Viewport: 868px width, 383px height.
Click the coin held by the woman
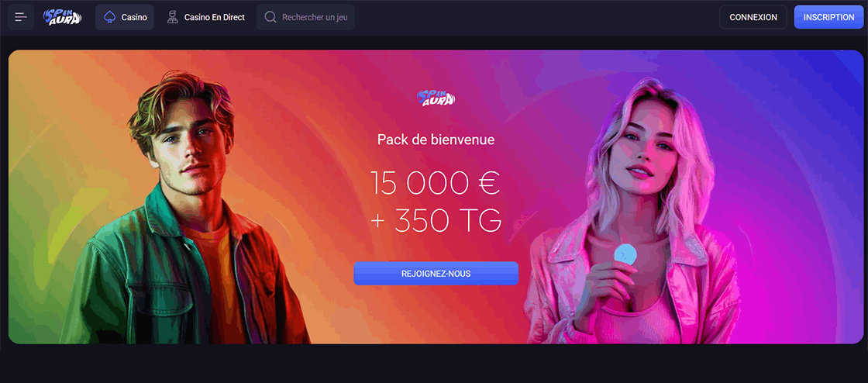(625, 254)
